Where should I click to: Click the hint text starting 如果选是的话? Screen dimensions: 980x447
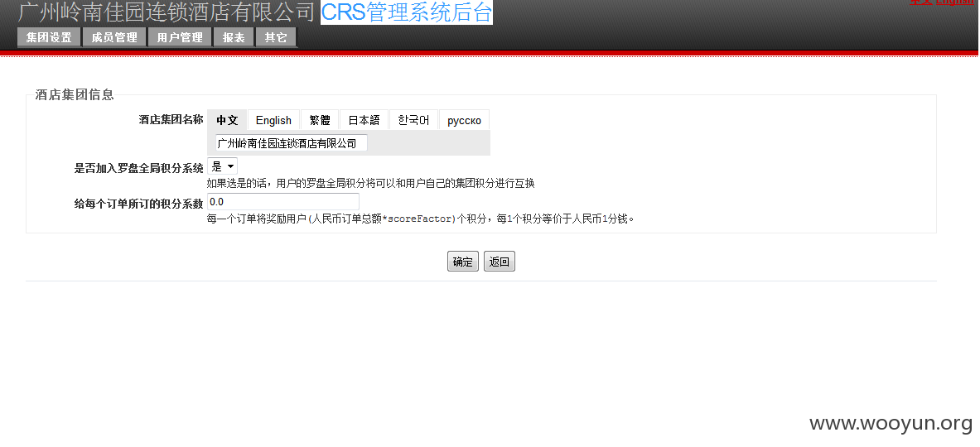coord(370,184)
